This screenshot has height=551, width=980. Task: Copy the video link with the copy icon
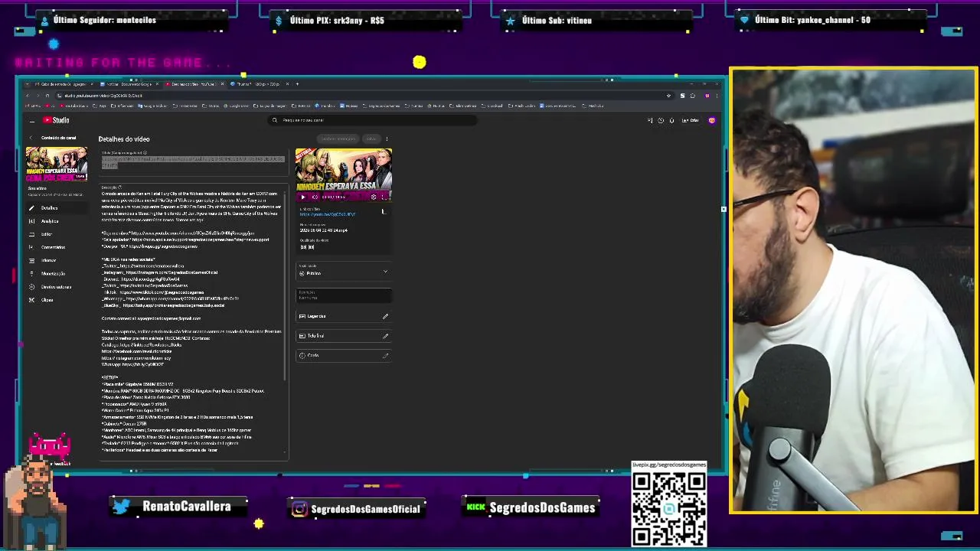[x=384, y=211]
